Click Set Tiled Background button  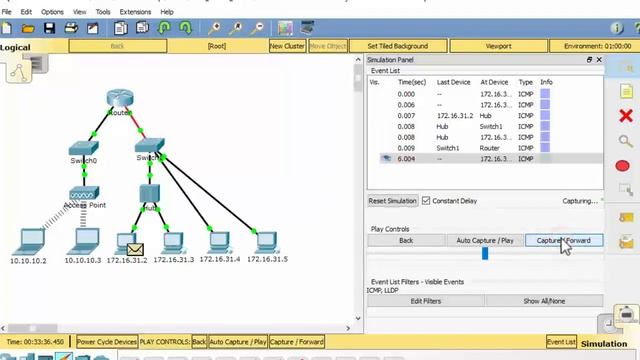point(398,46)
